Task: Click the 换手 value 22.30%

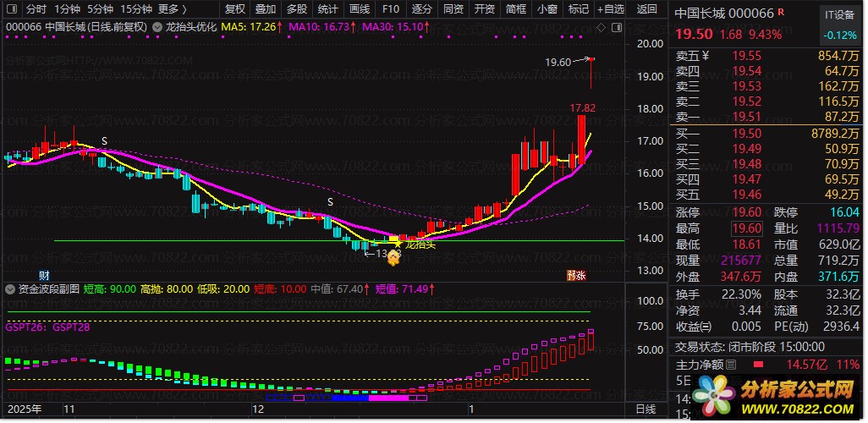Action: 741,294
